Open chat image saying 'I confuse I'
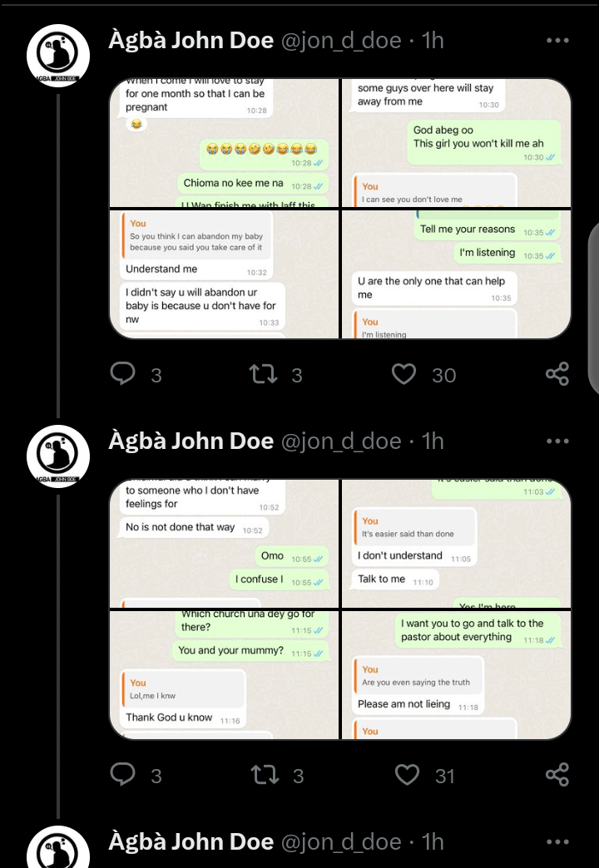599x868 pixels. (224, 544)
